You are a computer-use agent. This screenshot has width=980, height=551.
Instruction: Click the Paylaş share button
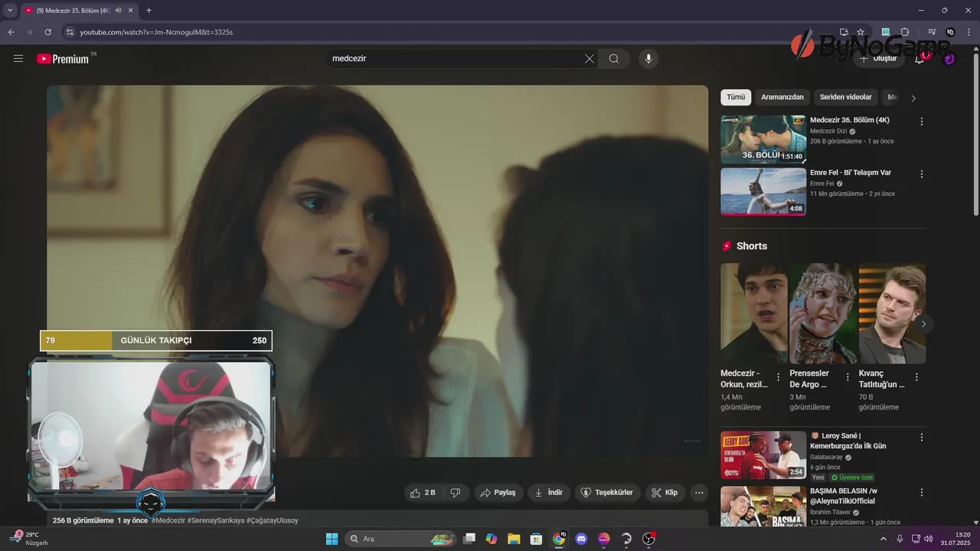click(x=498, y=493)
